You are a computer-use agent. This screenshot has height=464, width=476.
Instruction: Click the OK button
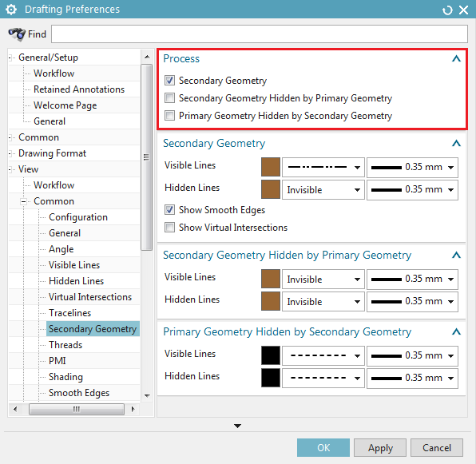[323, 447]
